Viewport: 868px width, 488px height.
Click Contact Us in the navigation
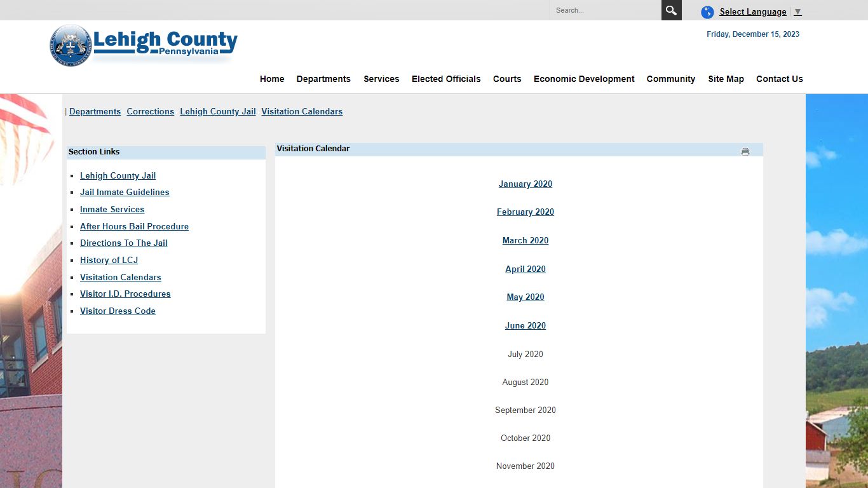pos(780,79)
